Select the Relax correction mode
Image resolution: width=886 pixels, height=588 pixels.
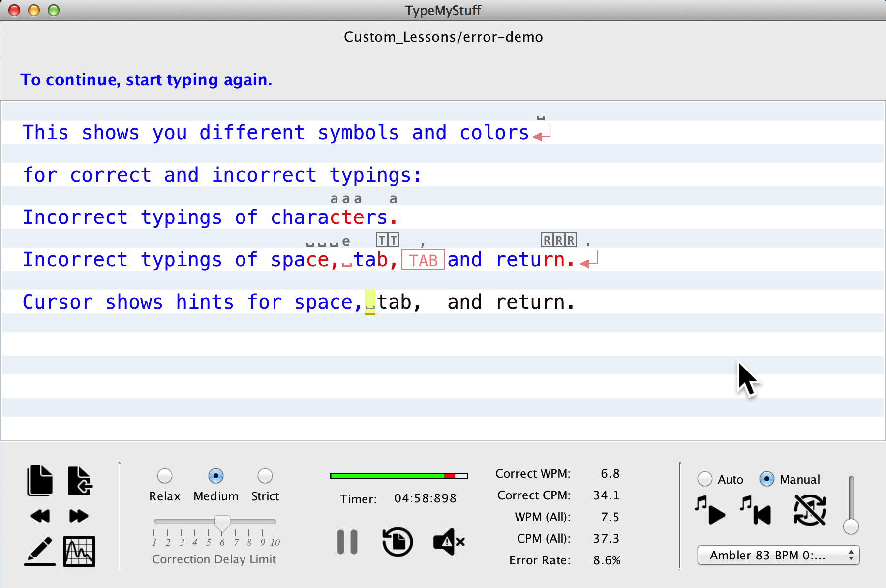click(x=165, y=476)
